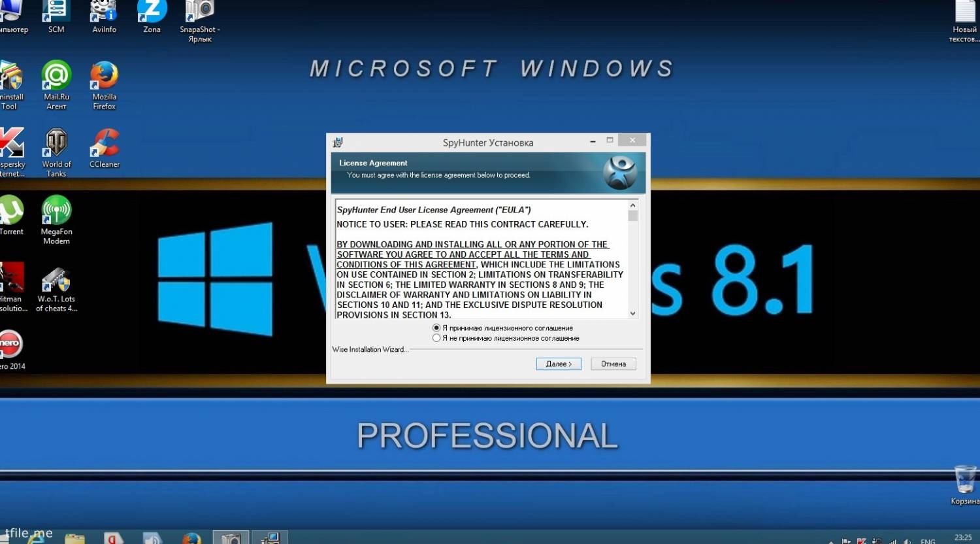
Task: Click the SpyHunter logo in dialog header
Action: click(619, 173)
